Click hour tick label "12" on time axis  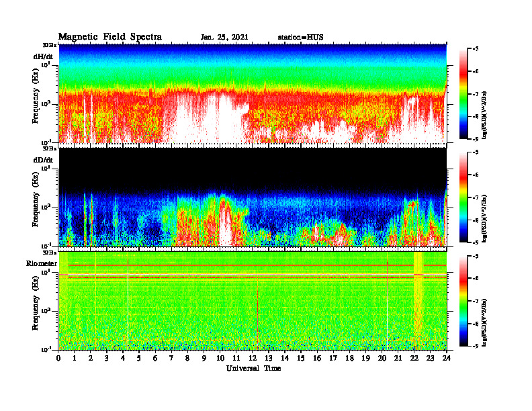coord(253,359)
